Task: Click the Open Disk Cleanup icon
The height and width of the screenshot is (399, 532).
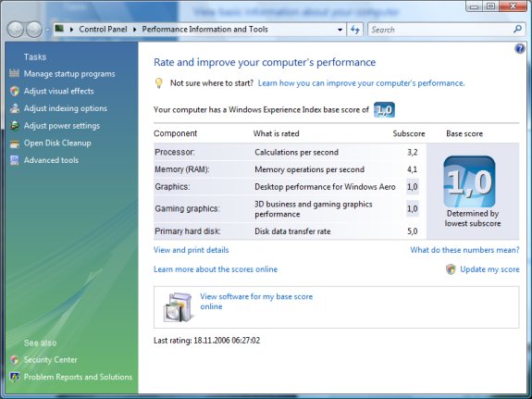Action: coord(14,143)
